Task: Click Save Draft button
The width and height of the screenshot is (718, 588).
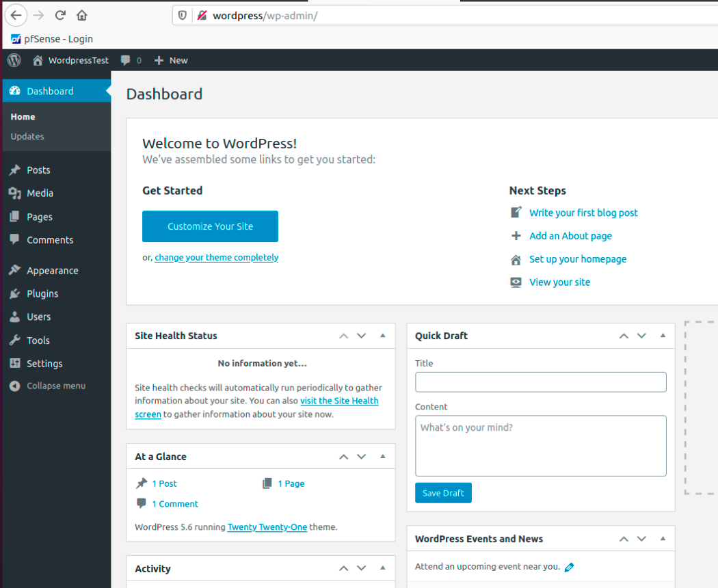Action: click(443, 493)
